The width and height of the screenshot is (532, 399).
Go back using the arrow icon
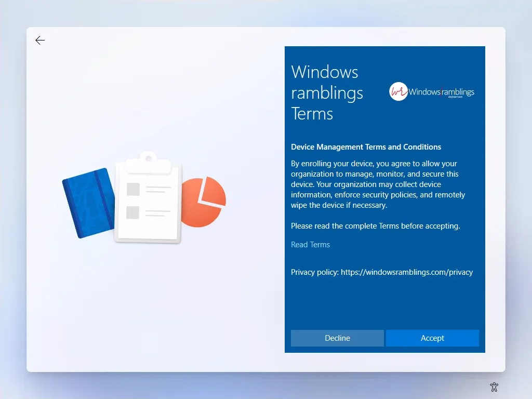(x=40, y=41)
